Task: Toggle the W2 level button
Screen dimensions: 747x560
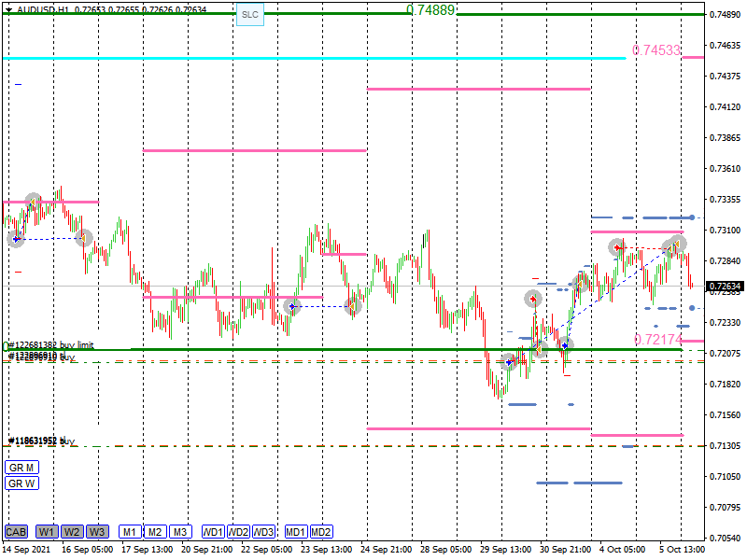Action: pyautogui.click(x=72, y=532)
